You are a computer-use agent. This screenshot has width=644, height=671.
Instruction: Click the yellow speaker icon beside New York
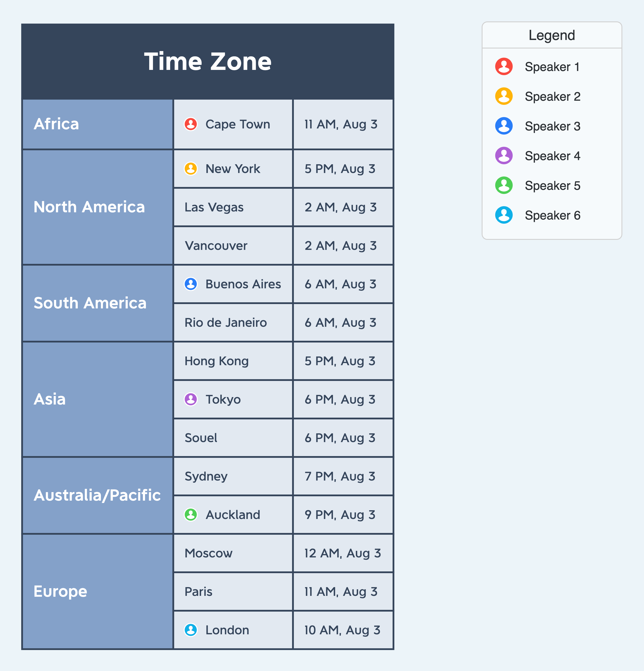[191, 168]
